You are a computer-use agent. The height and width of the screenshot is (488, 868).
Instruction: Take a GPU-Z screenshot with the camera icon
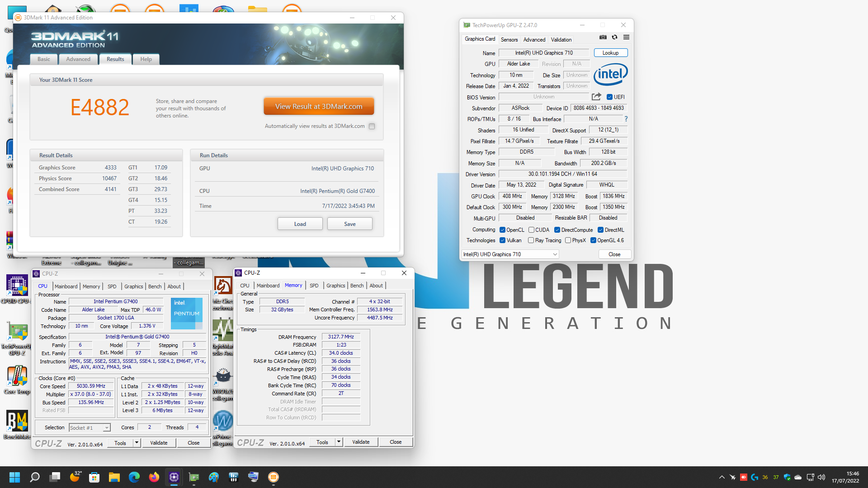[x=603, y=38]
